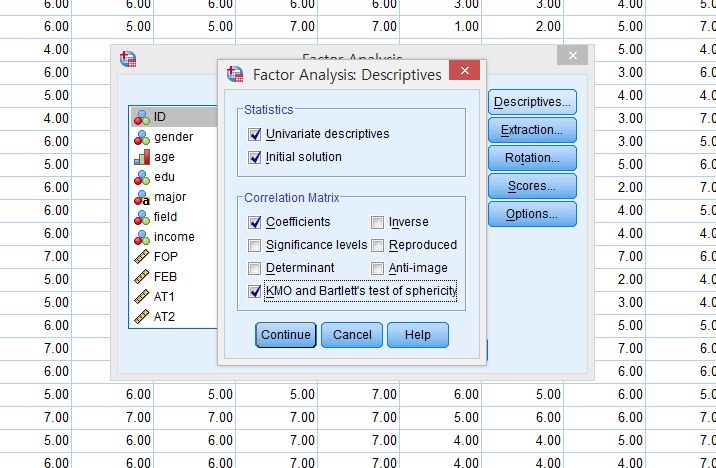Open the Options... settings
This screenshot has width=716, height=468.
coord(532,214)
